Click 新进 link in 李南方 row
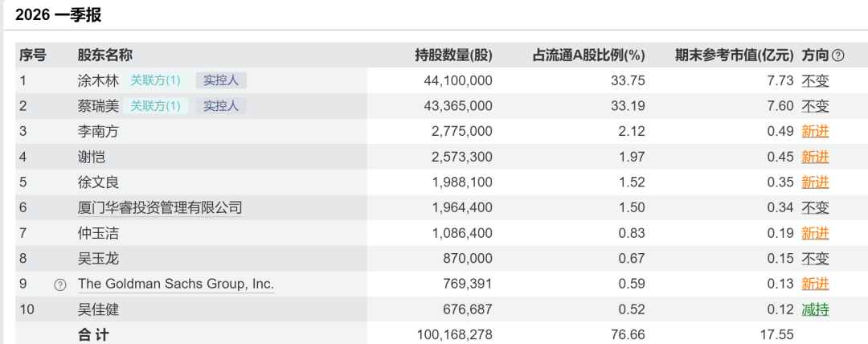 tap(816, 132)
